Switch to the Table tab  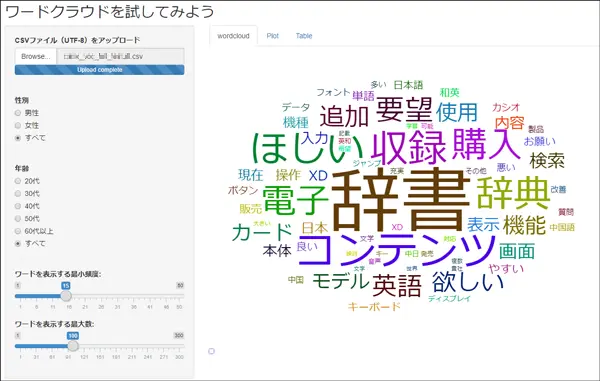tap(304, 36)
